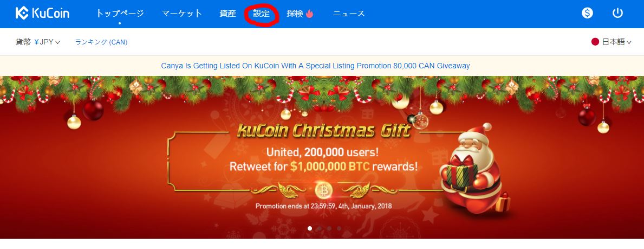Viewport: 644px width, 249px height.
Task: Select the first carousel dot indicator
Action: click(310, 228)
